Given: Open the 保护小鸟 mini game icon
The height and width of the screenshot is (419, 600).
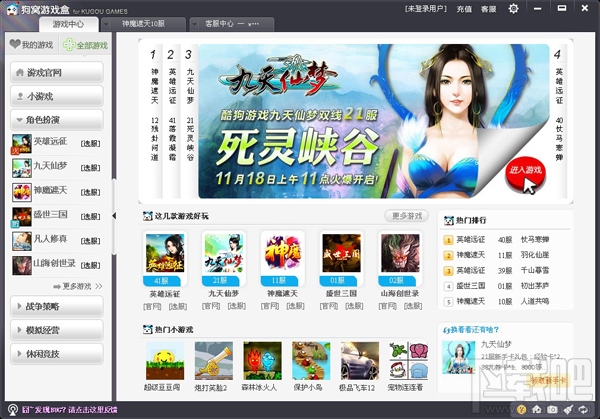Looking at the screenshot, I should click(x=311, y=361).
